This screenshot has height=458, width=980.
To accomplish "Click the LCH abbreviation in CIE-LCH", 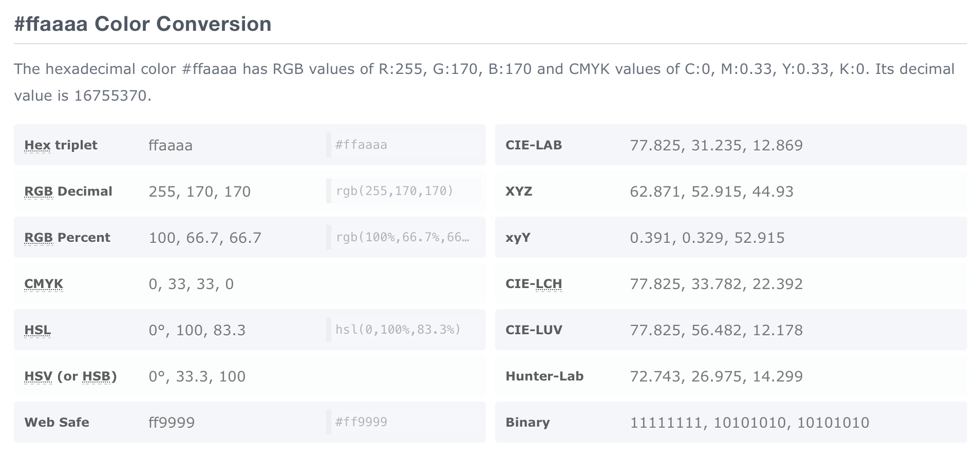I will point(549,284).
